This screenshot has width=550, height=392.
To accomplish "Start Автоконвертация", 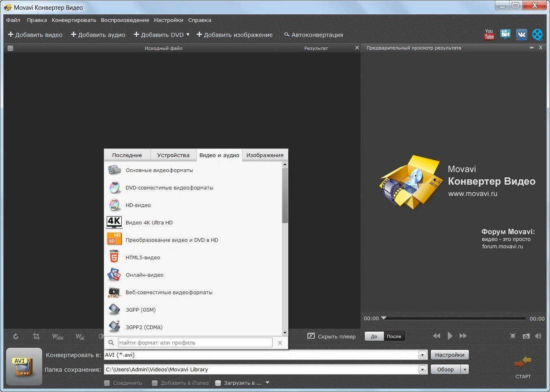I will click(314, 34).
